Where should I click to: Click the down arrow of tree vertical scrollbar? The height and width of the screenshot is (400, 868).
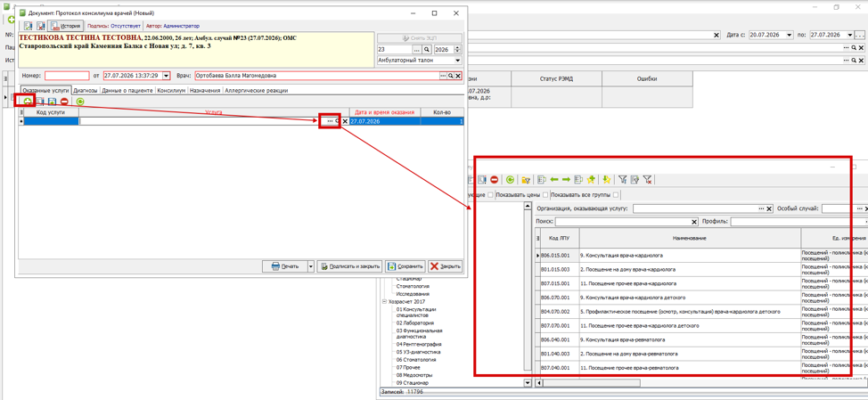tap(527, 382)
